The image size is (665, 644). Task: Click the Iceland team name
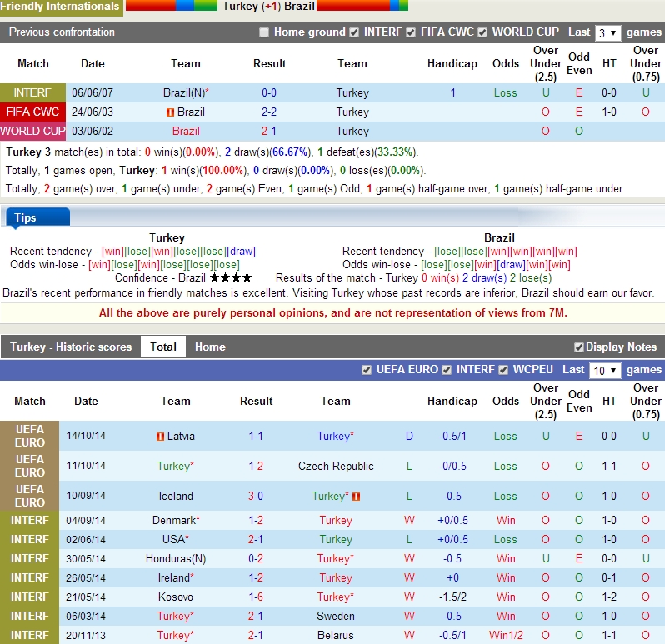pos(176,496)
